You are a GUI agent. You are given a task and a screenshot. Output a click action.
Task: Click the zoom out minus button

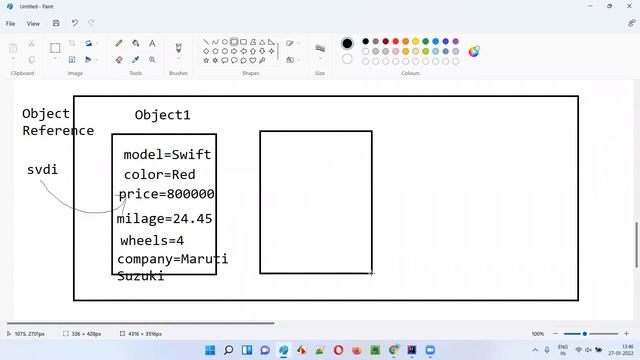click(555, 334)
